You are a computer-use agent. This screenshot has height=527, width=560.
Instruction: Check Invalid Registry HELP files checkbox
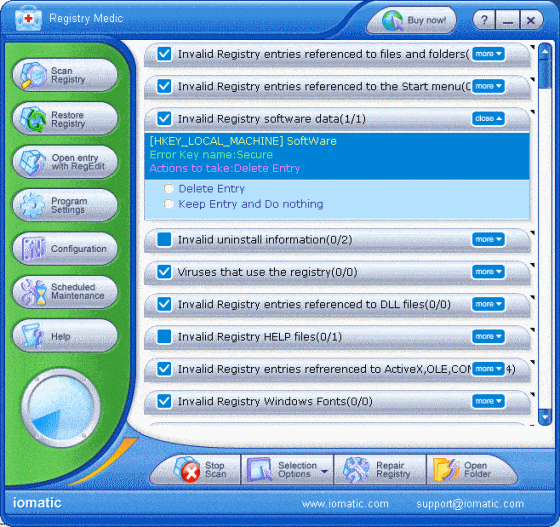point(164,336)
